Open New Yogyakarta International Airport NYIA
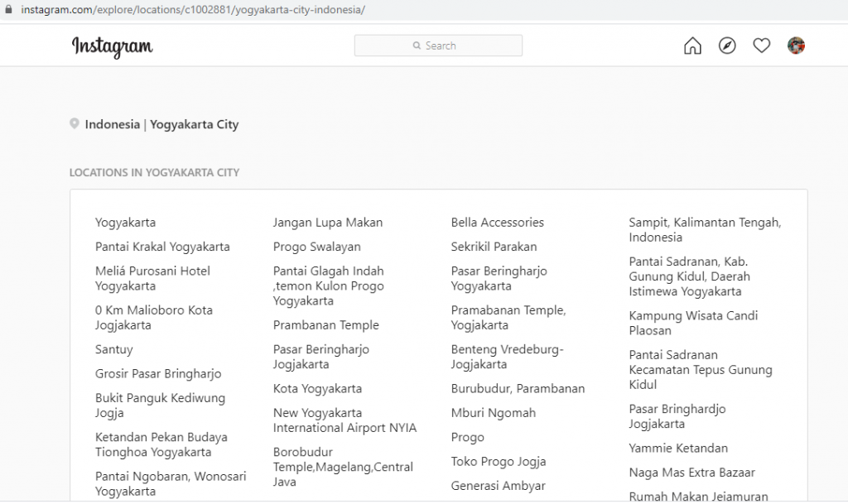Image resolution: width=848 pixels, height=504 pixels. [x=345, y=420]
